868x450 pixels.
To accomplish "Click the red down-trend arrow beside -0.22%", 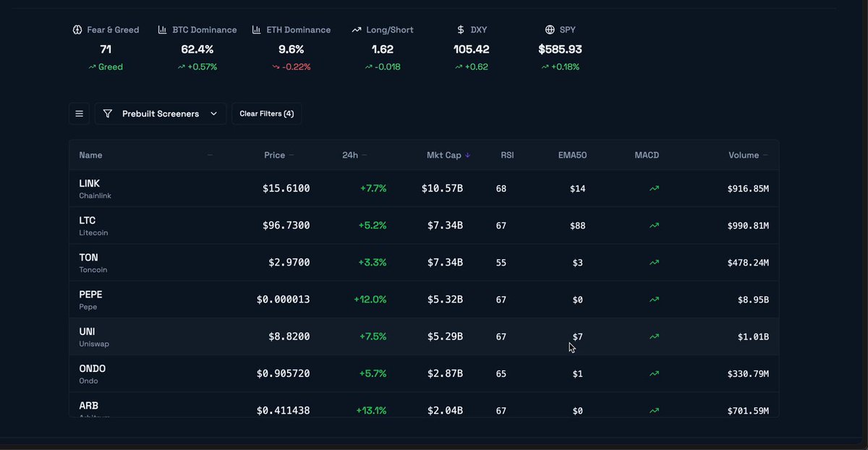I will tap(276, 67).
